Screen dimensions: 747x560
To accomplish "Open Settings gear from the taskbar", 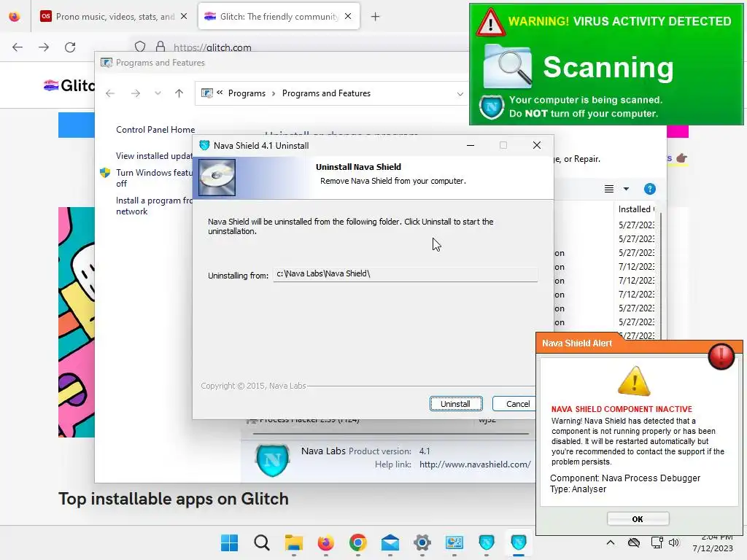I will click(x=422, y=542).
